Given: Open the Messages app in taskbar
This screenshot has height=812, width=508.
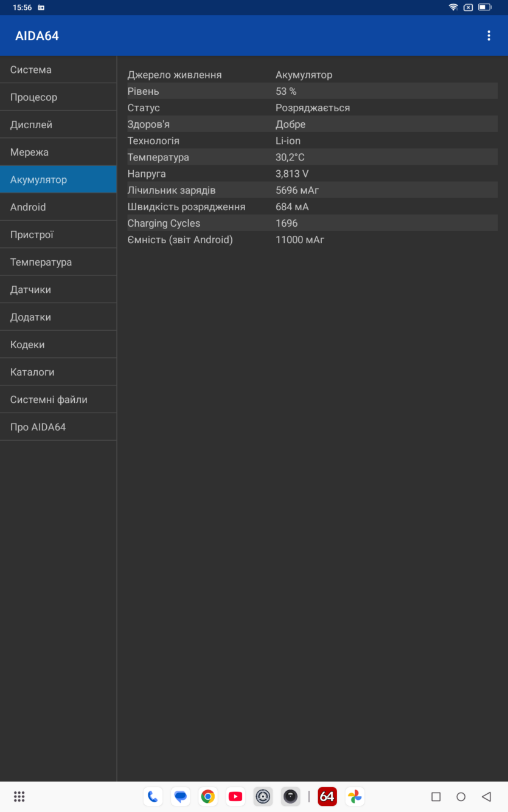Looking at the screenshot, I should pyautogui.click(x=180, y=797).
